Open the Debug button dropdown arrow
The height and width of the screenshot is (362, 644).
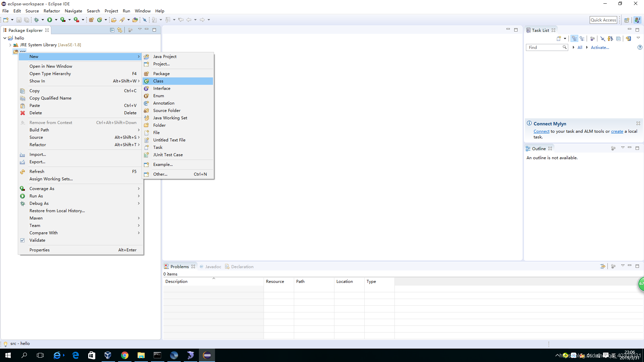pyautogui.click(x=43, y=20)
